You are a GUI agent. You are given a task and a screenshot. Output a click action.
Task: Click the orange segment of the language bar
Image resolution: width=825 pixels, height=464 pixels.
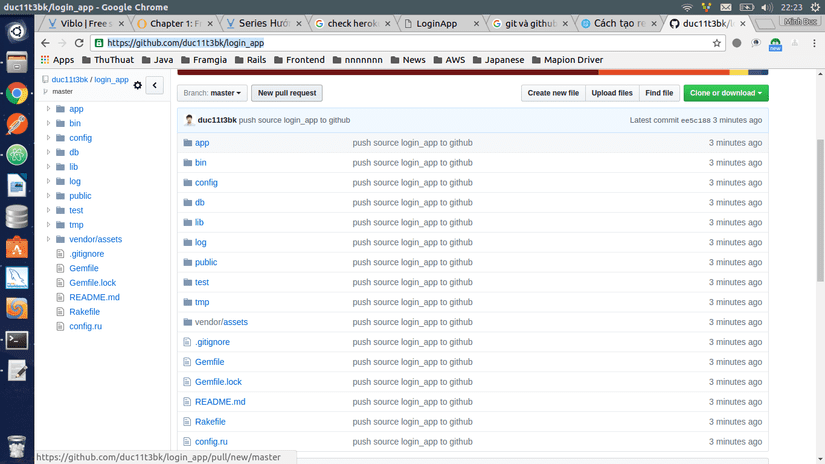click(664, 72)
